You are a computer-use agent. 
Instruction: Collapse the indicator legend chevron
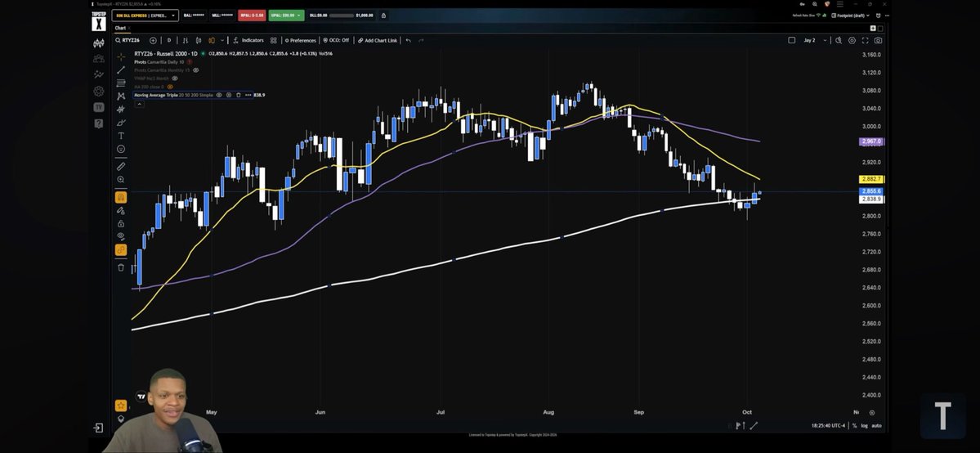(x=139, y=103)
